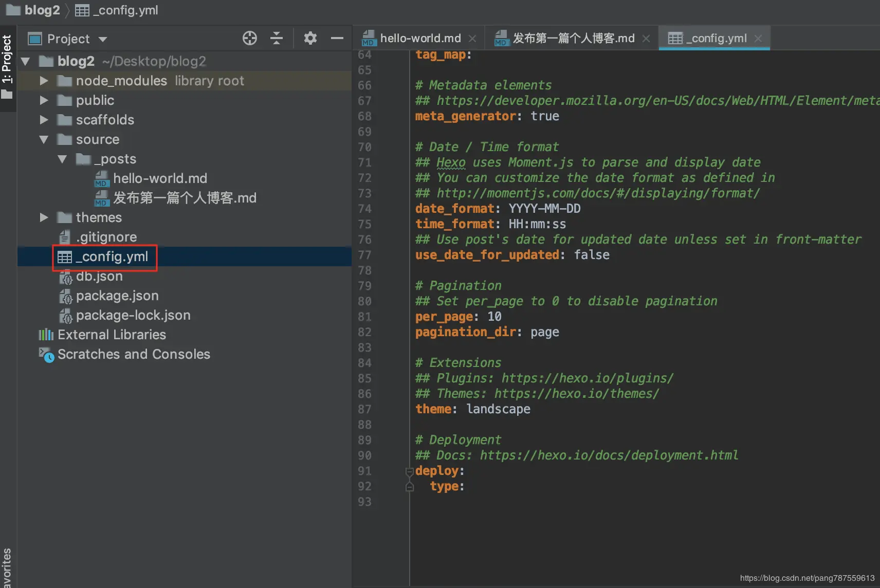880x588 pixels.
Task: Select hello-world.md in project tree
Action: point(160,179)
